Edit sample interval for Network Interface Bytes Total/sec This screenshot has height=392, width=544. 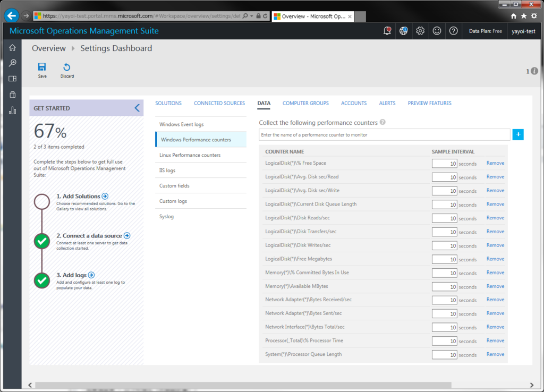(445, 328)
